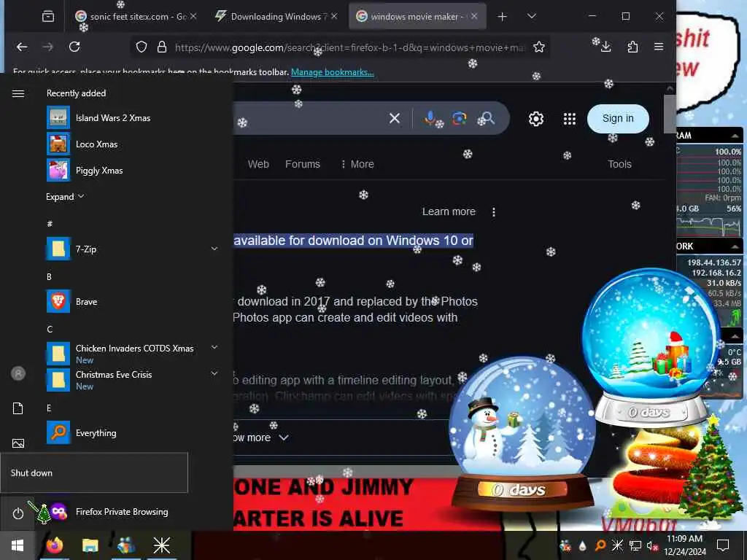Click the tracking protection shield icon
747x560 pixels.
(142, 47)
